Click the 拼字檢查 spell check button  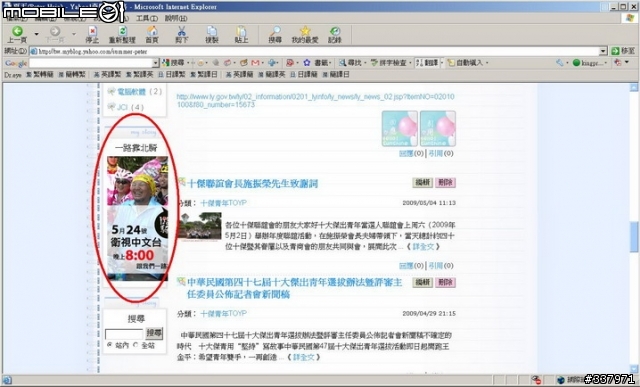tap(389, 63)
